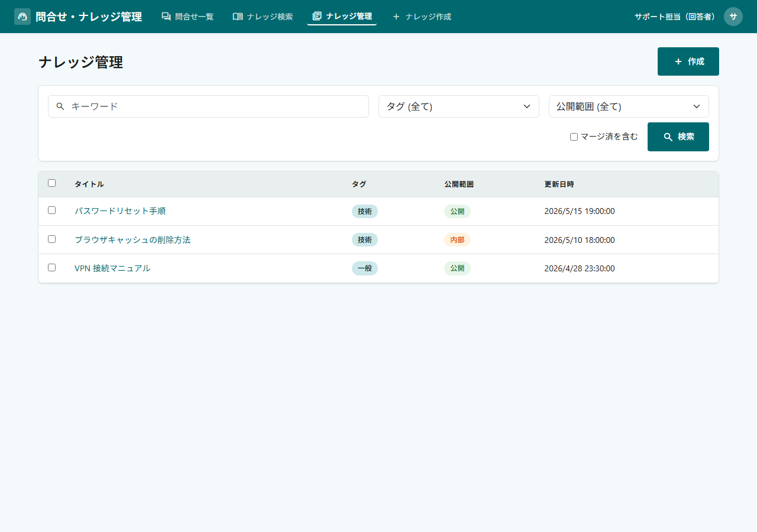Open the タグ (全て) dropdown
The width and height of the screenshot is (757, 532).
(459, 106)
